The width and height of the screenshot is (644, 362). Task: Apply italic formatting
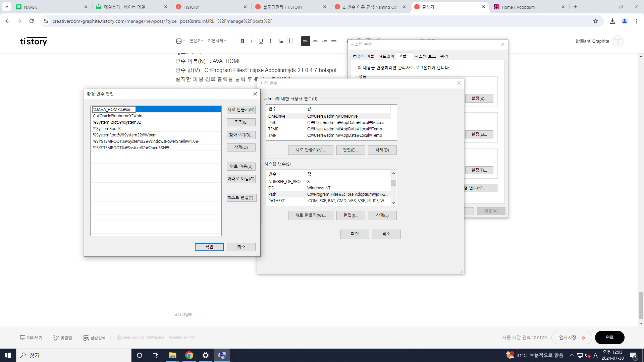pyautogui.click(x=252, y=41)
